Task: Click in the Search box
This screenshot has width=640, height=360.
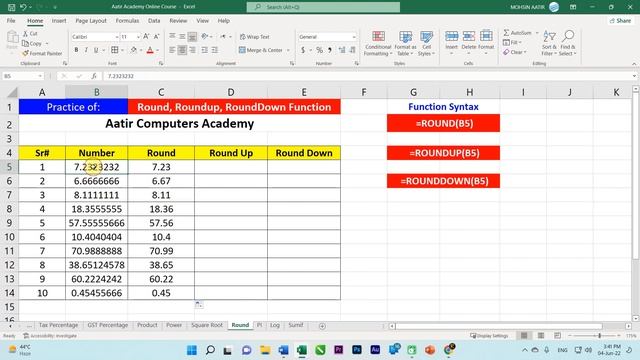Action: pyautogui.click(x=323, y=7)
